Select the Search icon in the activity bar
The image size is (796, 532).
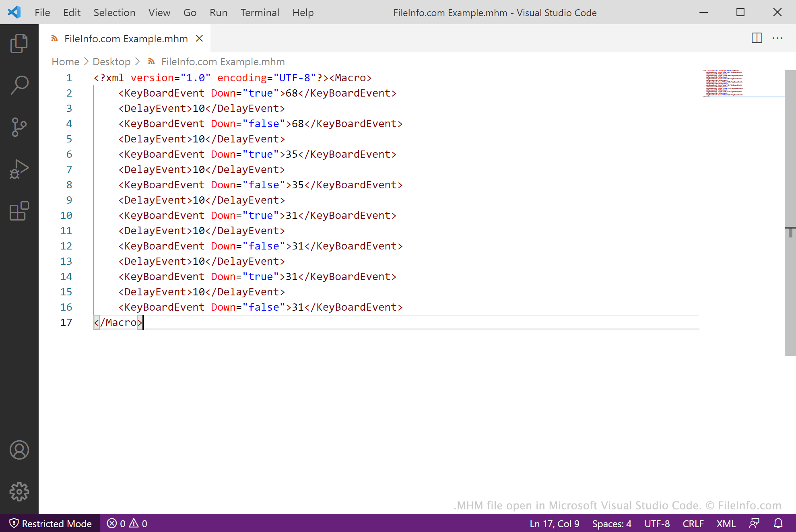tap(19, 85)
